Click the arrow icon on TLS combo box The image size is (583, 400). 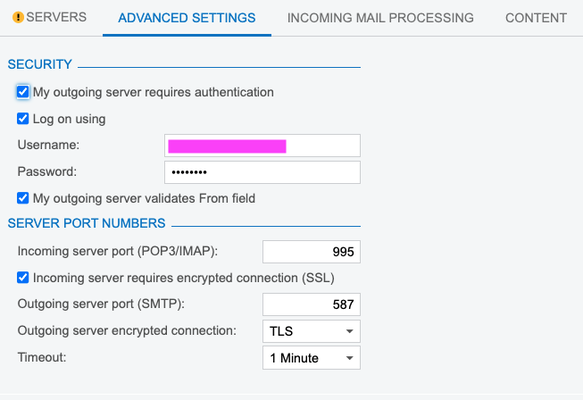coord(349,331)
